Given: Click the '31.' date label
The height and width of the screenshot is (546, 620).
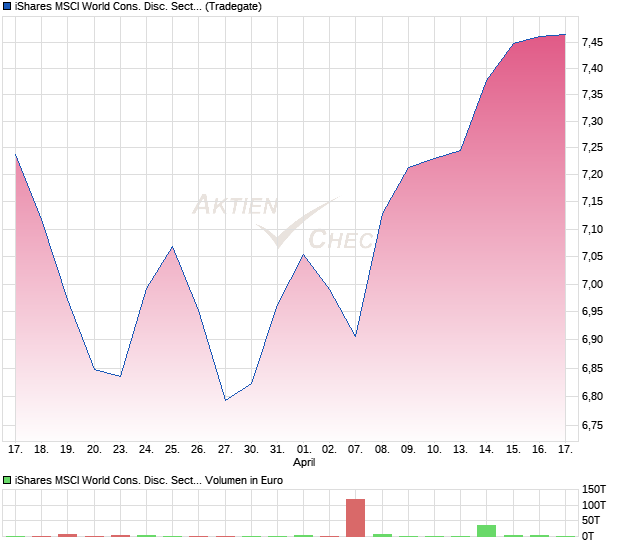Looking at the screenshot, I should click(x=277, y=449).
